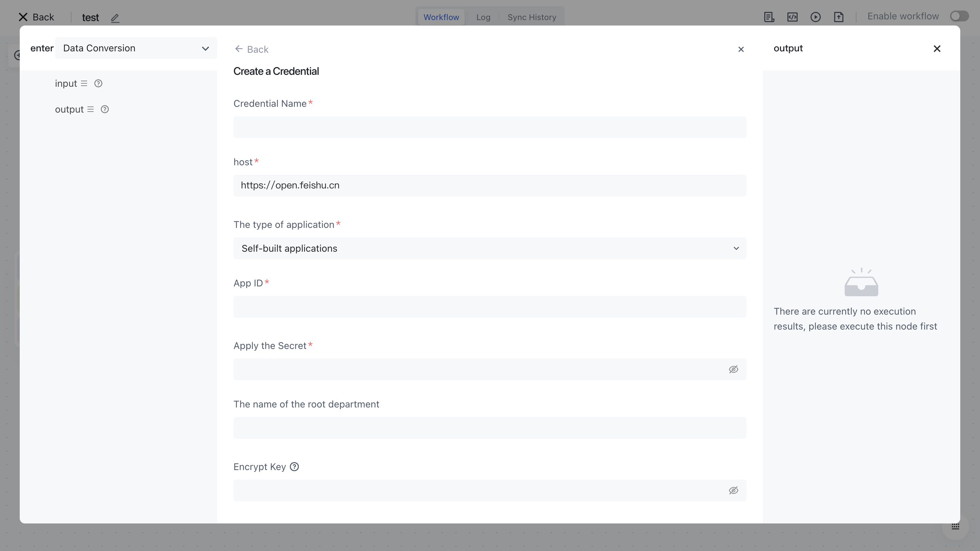The image size is (980, 551).
Task: Click the export upload icon in toolbar
Action: point(838,17)
